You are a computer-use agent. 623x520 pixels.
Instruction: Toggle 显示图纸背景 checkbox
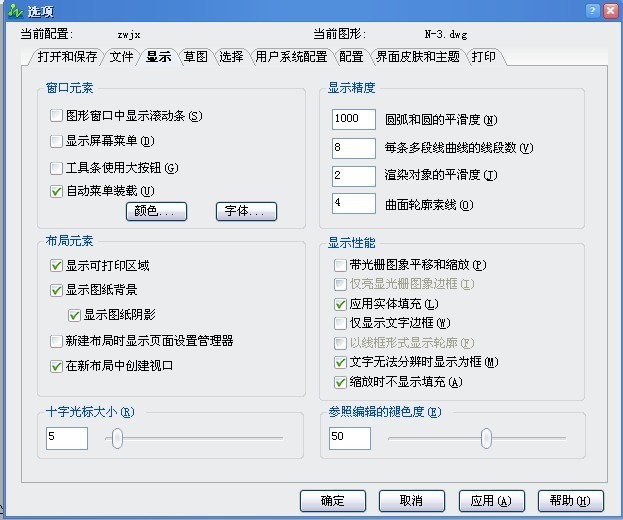(x=56, y=290)
